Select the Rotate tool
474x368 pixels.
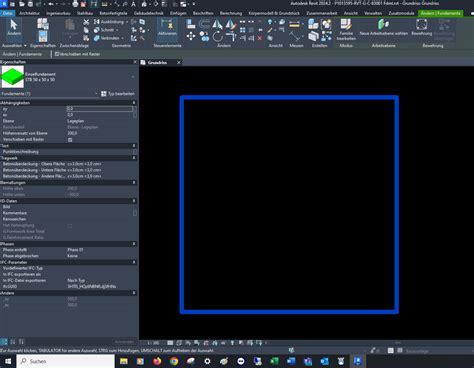click(217, 36)
